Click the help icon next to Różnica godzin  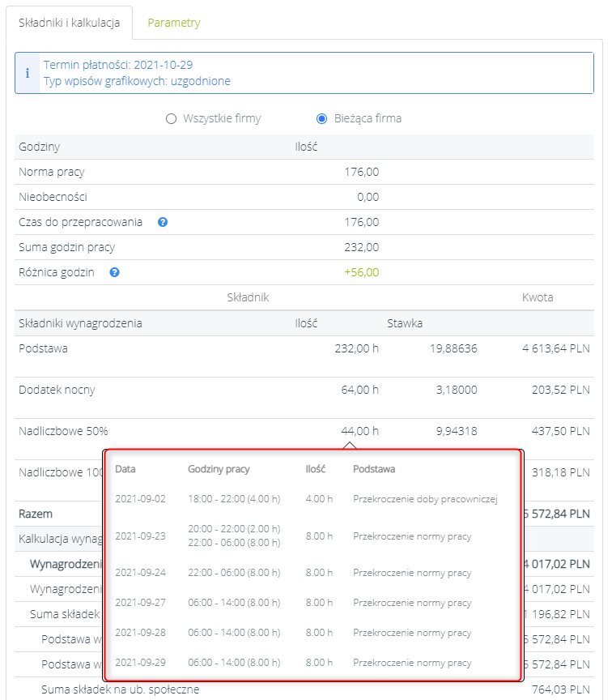point(114,272)
